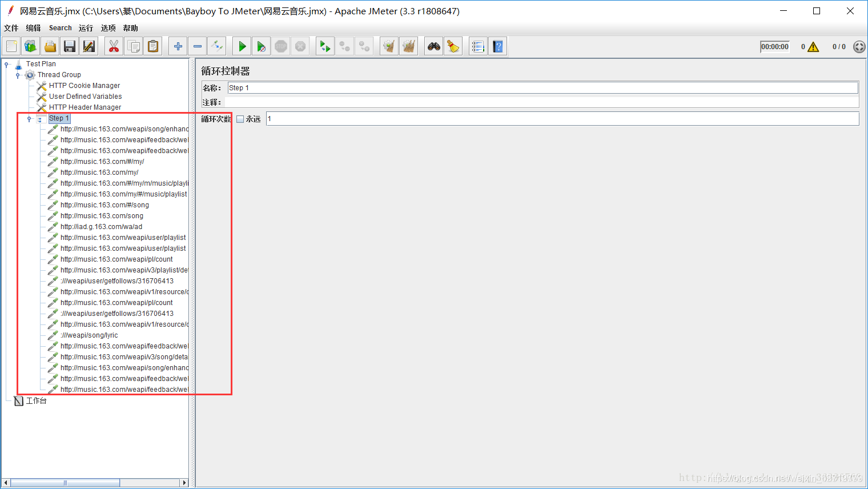Open Help with the question mark icon
This screenshot has width=868, height=489.
pos(498,46)
